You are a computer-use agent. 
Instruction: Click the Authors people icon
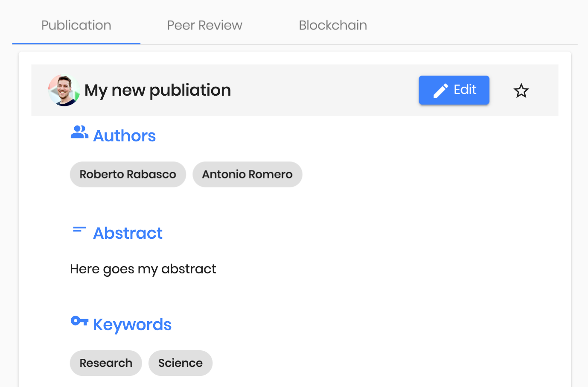click(79, 132)
